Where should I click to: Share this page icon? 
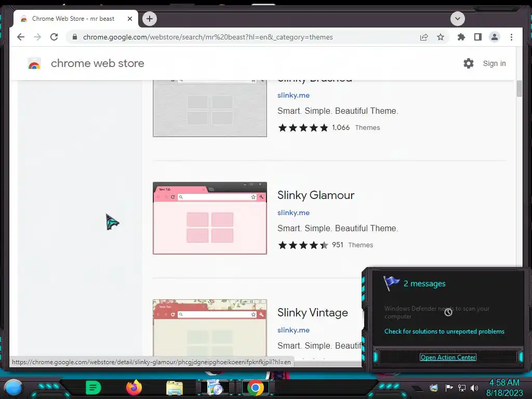coord(424,37)
